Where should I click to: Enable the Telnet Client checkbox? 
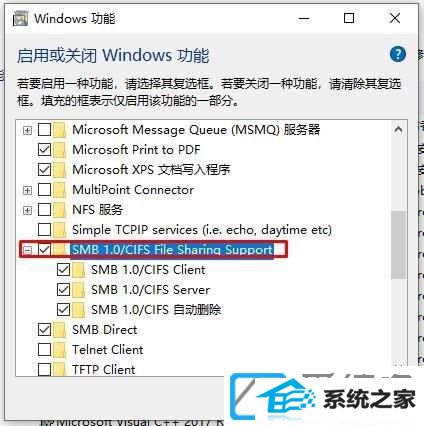pos(44,350)
